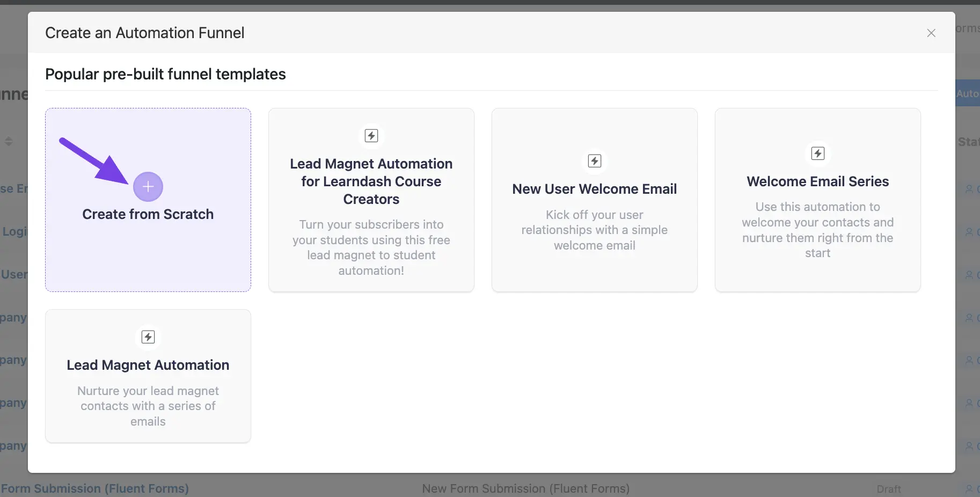Select the Welcome Email Series template title
The height and width of the screenshot is (497, 980).
[x=818, y=181]
